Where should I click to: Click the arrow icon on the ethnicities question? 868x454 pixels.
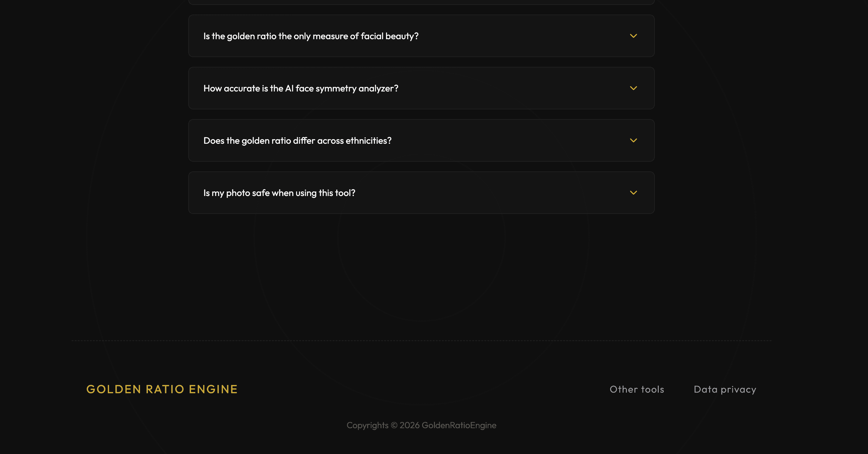633,140
